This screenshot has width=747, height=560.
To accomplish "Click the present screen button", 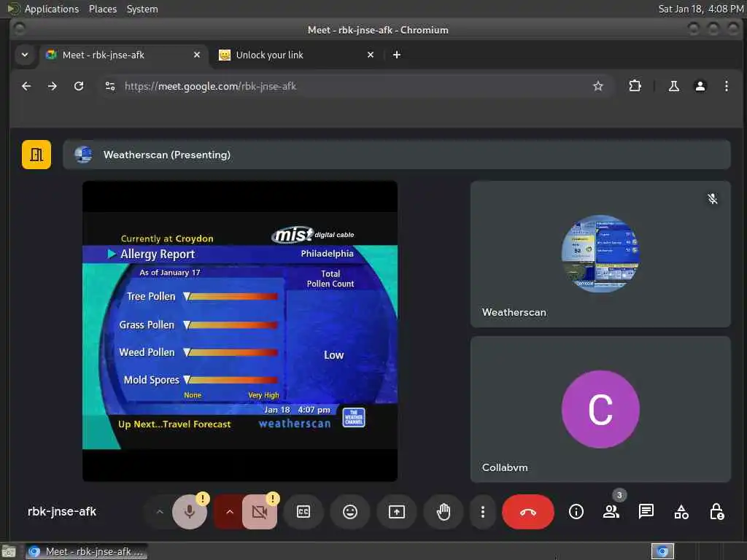I will click(x=397, y=512).
